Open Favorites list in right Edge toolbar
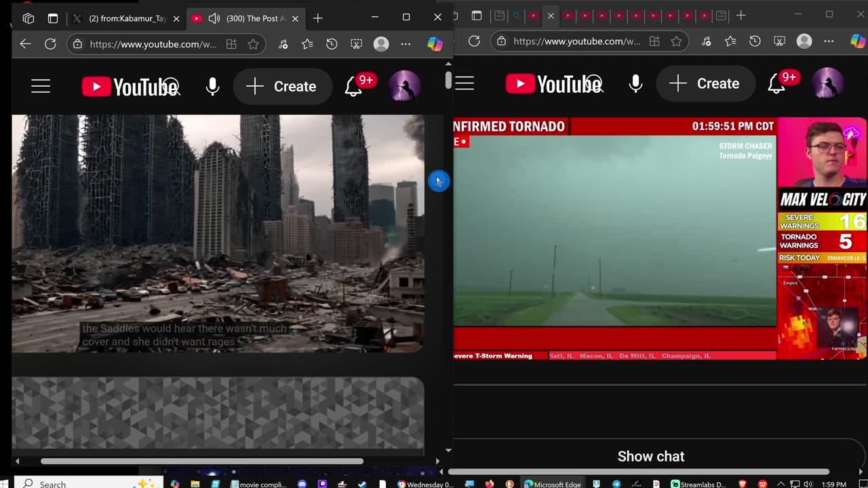The width and height of the screenshot is (868, 488). point(730,41)
